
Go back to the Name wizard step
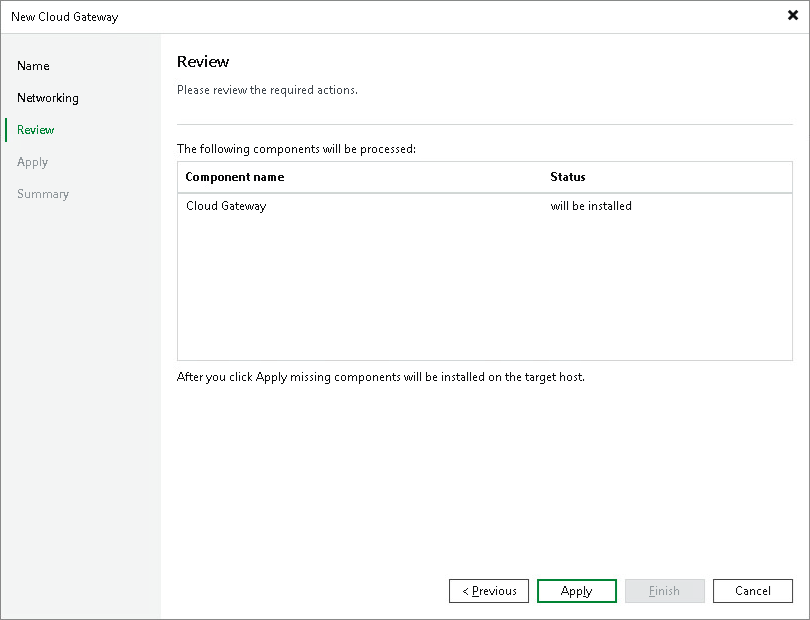click(33, 66)
